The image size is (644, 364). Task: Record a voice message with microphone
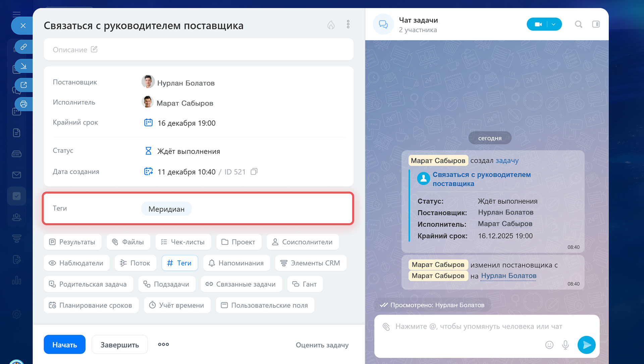coord(566,345)
